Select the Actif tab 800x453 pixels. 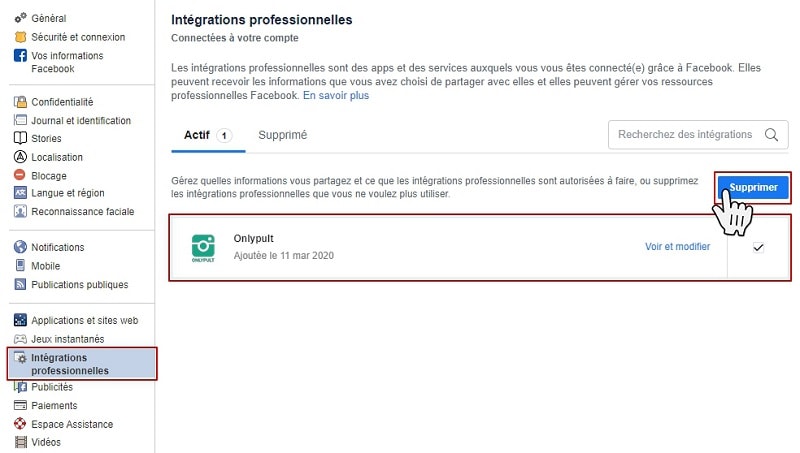pos(197,135)
